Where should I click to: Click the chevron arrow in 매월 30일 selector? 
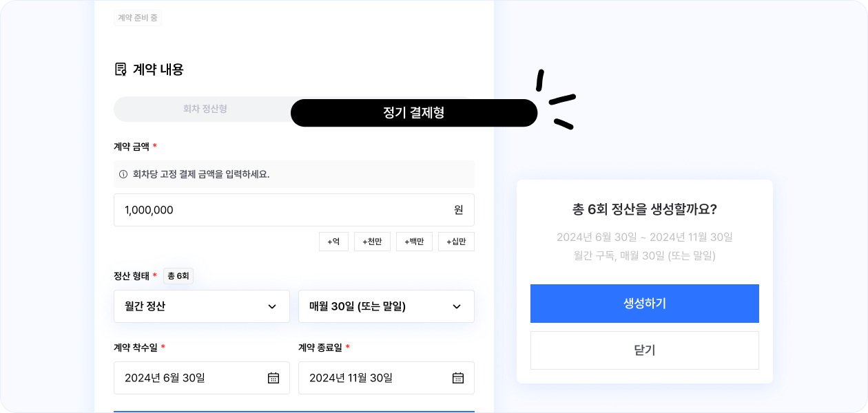tap(457, 306)
